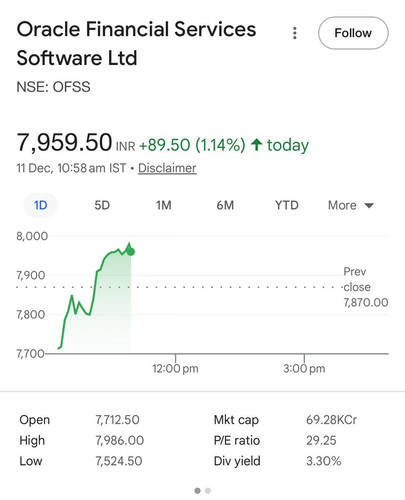Select the 1D chart range

click(41, 205)
